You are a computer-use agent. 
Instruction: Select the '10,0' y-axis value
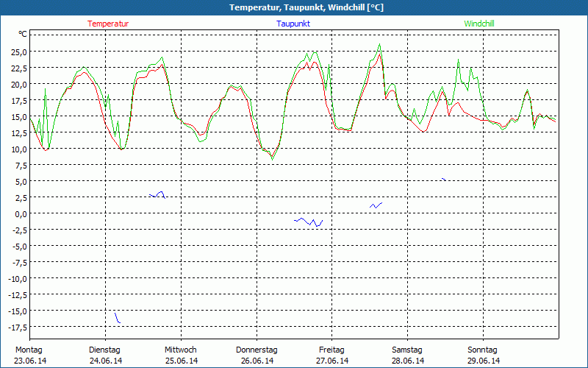coord(19,149)
